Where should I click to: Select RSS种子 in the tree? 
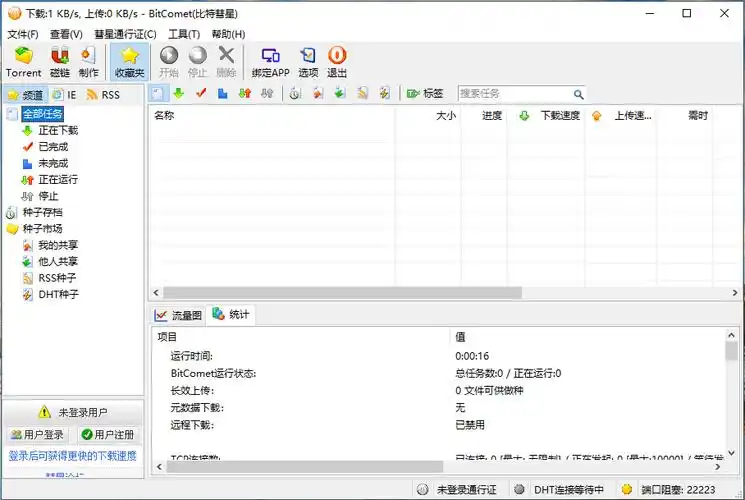(x=57, y=278)
